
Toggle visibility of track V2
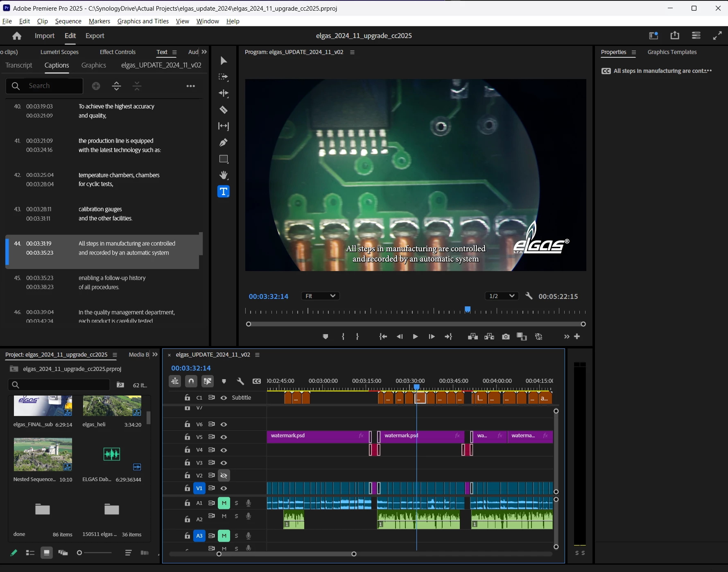pos(224,475)
